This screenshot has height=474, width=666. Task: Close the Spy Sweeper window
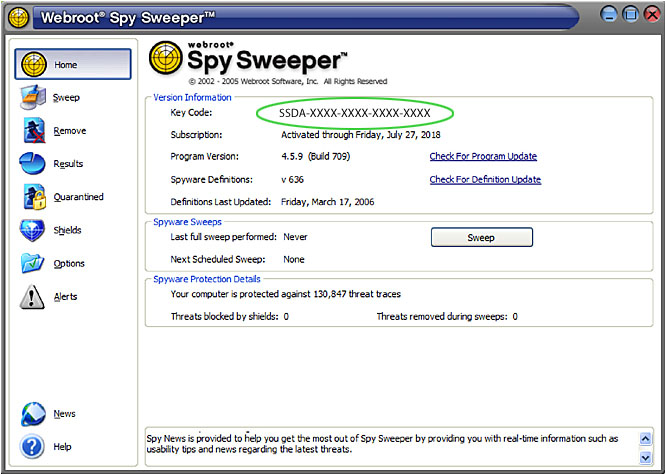click(x=652, y=15)
